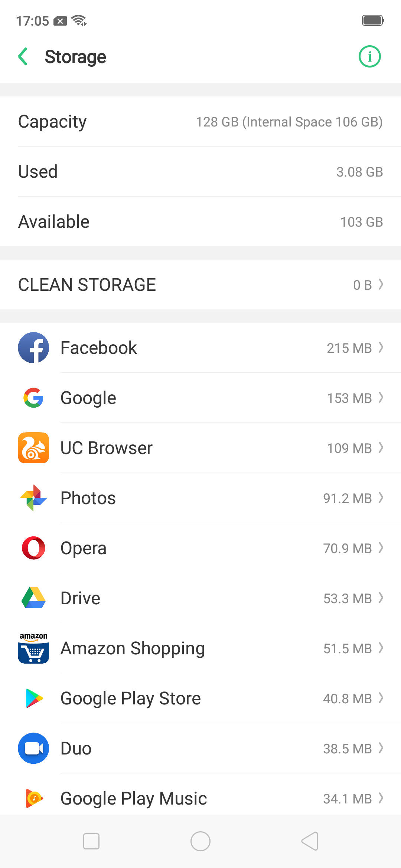Open the storage info icon
The height and width of the screenshot is (868, 401).
point(369,57)
